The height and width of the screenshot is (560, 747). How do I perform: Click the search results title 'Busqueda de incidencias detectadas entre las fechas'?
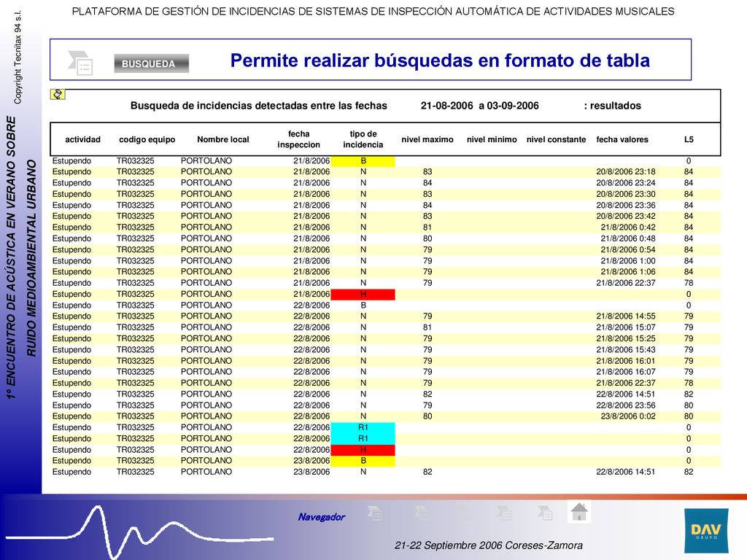click(259, 106)
